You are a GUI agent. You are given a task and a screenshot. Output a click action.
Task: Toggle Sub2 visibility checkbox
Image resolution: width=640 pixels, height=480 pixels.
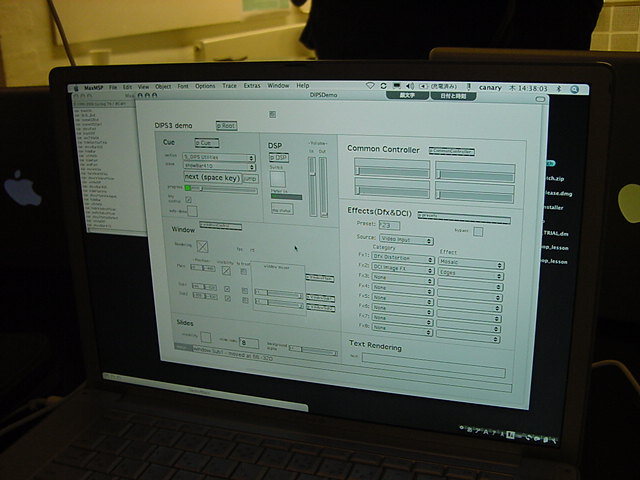click(x=228, y=299)
